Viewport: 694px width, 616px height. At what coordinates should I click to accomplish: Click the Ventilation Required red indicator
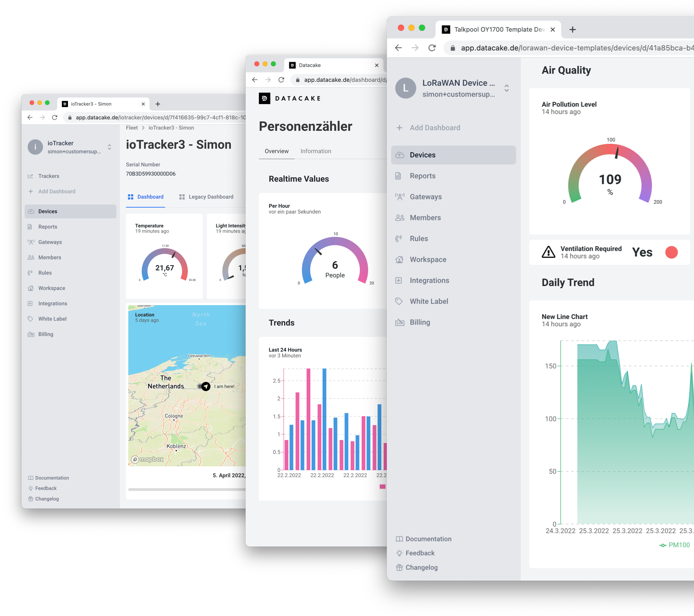[x=671, y=252]
